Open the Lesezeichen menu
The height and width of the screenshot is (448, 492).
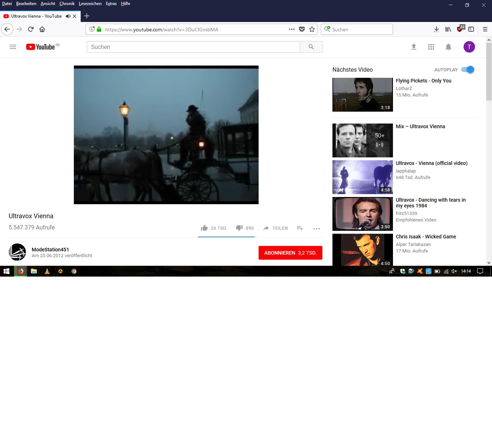click(90, 4)
